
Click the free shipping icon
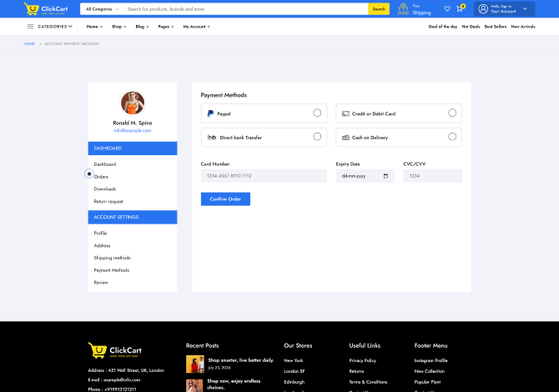pos(404,9)
